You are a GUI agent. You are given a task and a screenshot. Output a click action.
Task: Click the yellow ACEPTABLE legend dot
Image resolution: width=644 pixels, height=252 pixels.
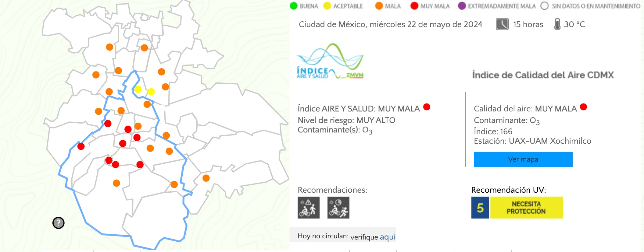click(327, 6)
